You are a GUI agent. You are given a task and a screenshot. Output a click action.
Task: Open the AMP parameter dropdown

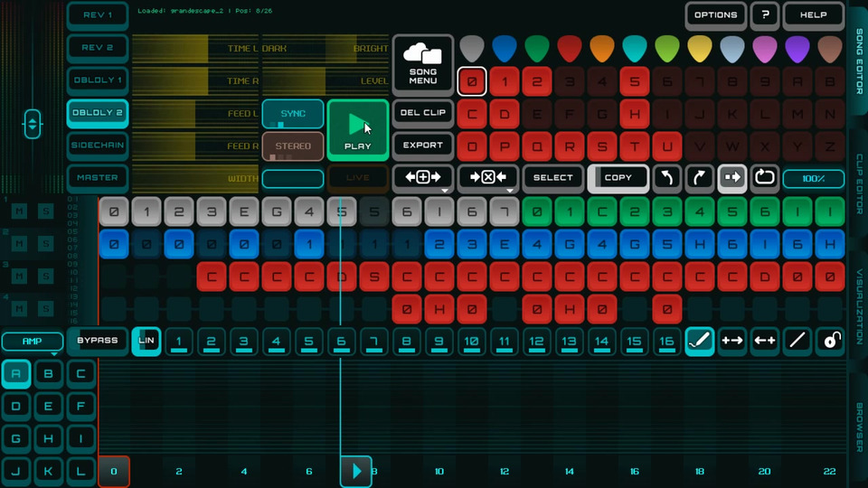tap(33, 342)
